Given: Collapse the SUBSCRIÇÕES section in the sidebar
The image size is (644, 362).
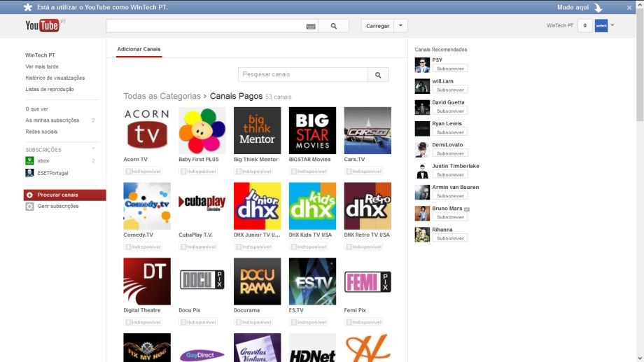Looking at the screenshot, I should point(93,149).
